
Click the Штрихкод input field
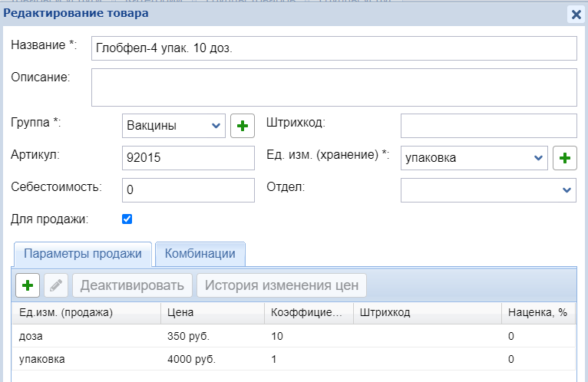pyautogui.click(x=488, y=126)
